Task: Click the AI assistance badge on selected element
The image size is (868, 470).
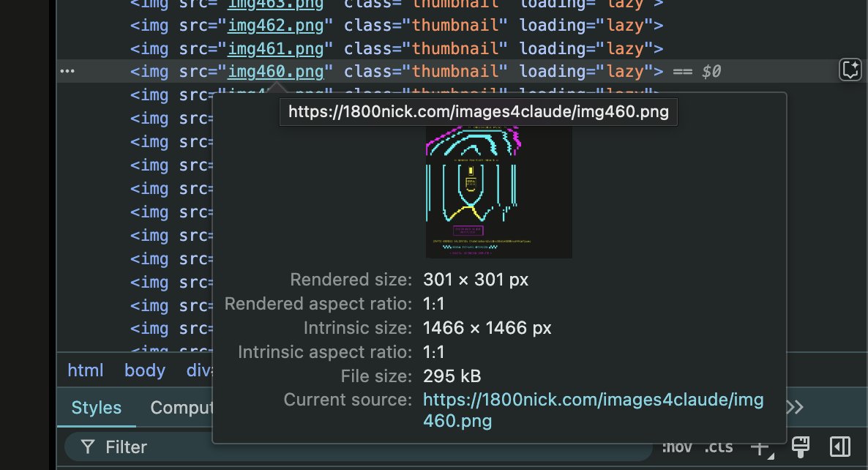Action: click(850, 70)
